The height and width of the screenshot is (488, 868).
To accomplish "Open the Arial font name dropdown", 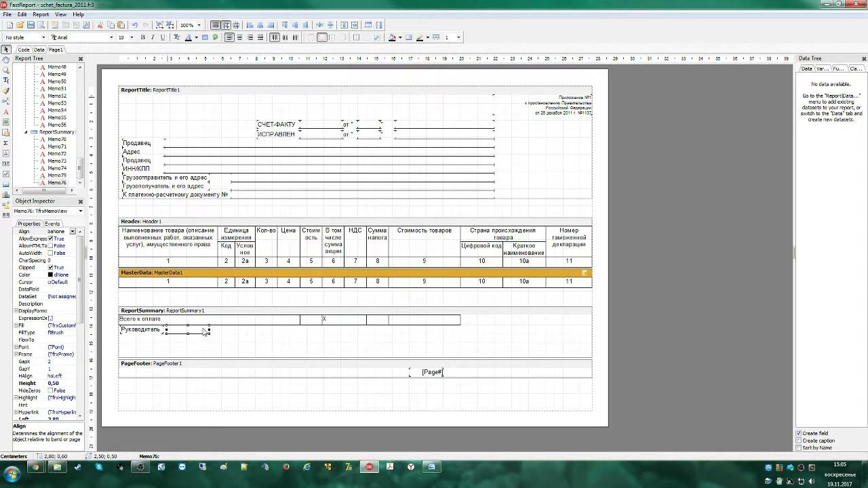I will 112,37.
